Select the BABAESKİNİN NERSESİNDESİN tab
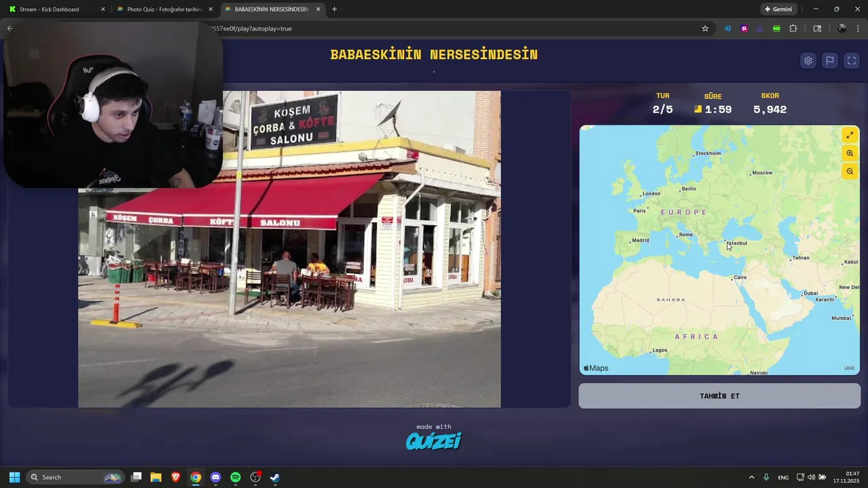Screen dimensions: 868x488 pyautogui.click(x=271, y=9)
